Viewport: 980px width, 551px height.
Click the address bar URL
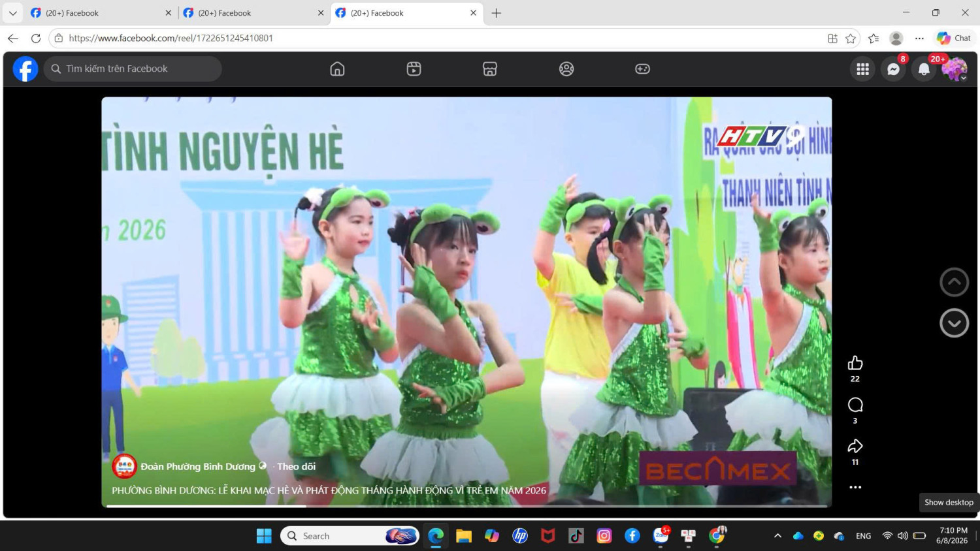tap(171, 39)
